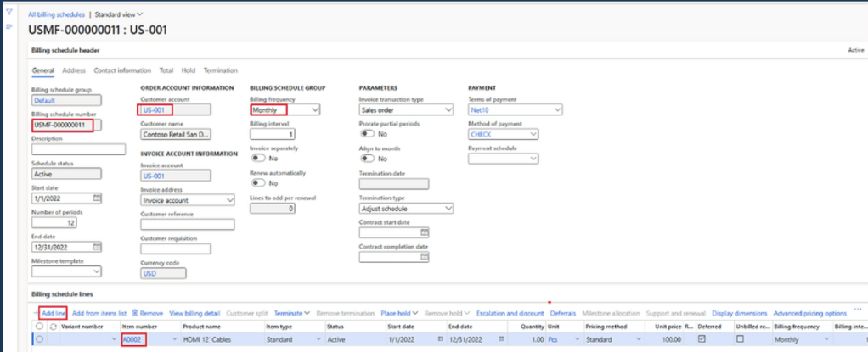Go to All billing schedules link
This screenshot has height=352, width=868.
pyautogui.click(x=57, y=14)
